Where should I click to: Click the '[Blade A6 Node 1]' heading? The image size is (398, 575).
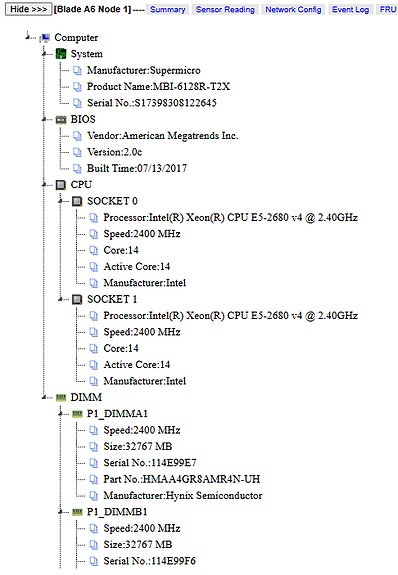[92, 9]
